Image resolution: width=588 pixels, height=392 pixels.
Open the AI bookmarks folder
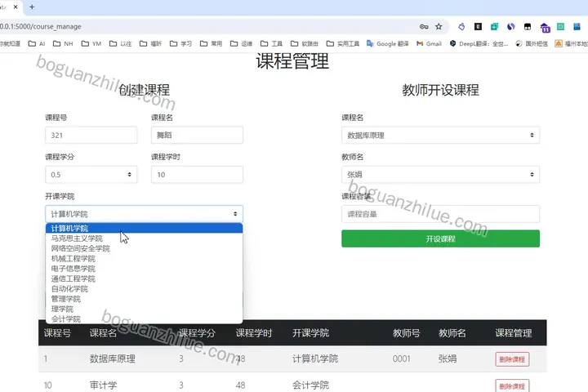pyautogui.click(x=37, y=43)
